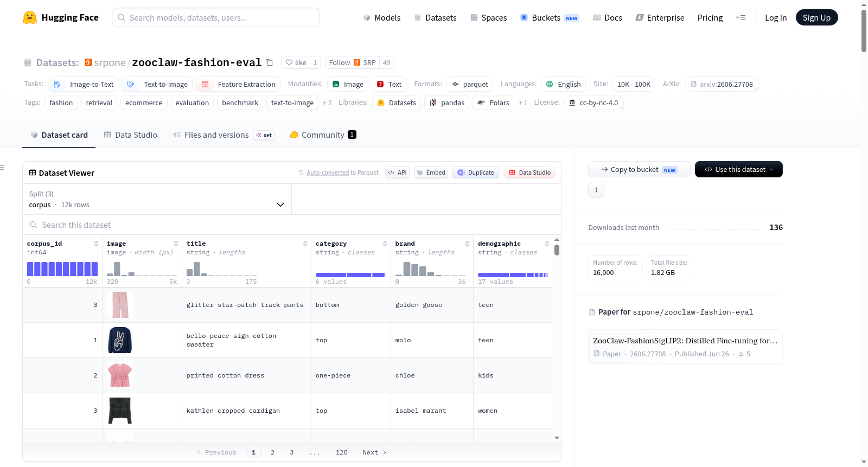The width and height of the screenshot is (868, 467).
Task: Open the Use this dataset dropdown
Action: pos(739,169)
